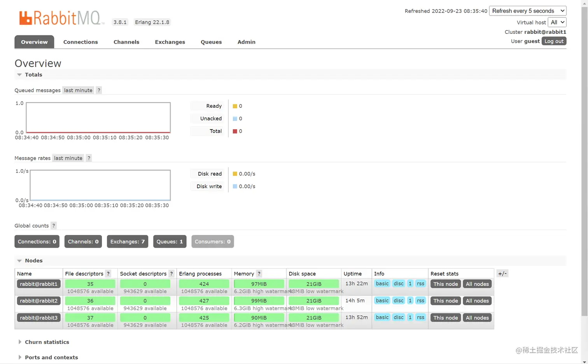Viewport: 588px width, 364px height.
Task: Click the basic tag for rabbit@rabbit2
Action: (382, 301)
